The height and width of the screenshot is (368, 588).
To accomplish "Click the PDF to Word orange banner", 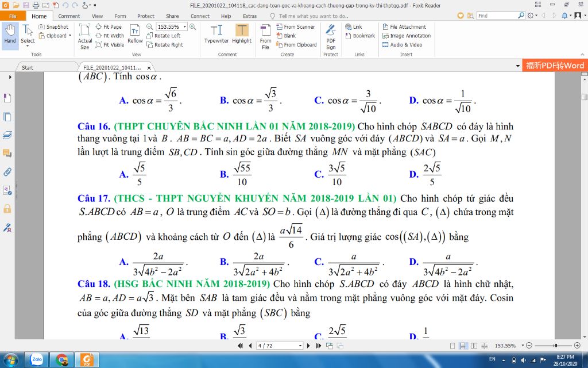I will coord(555,66).
